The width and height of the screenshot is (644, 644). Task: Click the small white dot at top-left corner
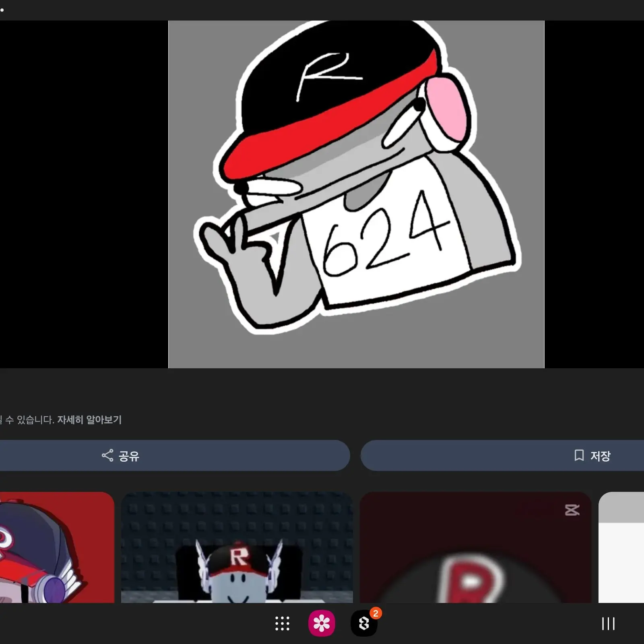pyautogui.click(x=2, y=9)
